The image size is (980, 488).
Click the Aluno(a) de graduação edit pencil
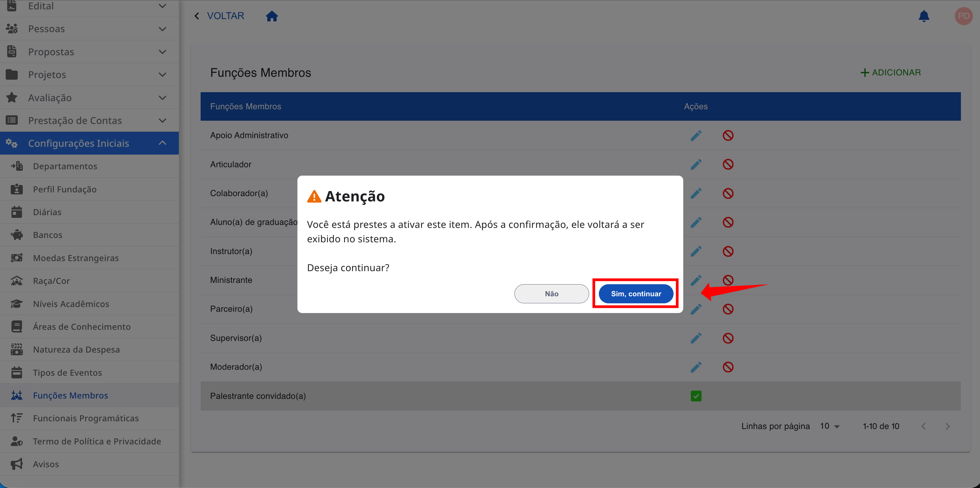696,222
